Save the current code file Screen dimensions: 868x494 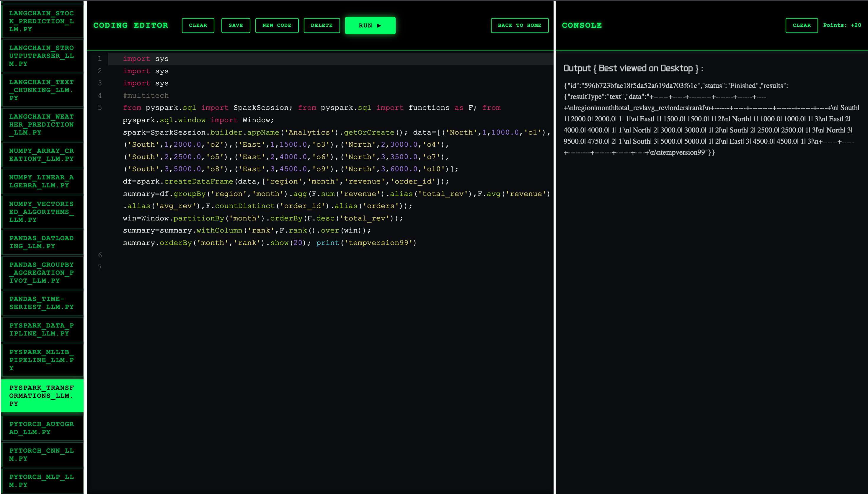236,25
